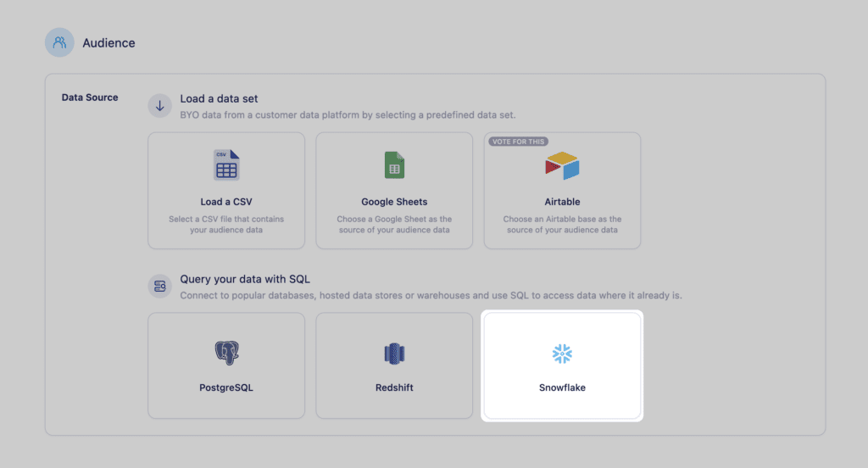Select the "Airtable" card title

[562, 202]
